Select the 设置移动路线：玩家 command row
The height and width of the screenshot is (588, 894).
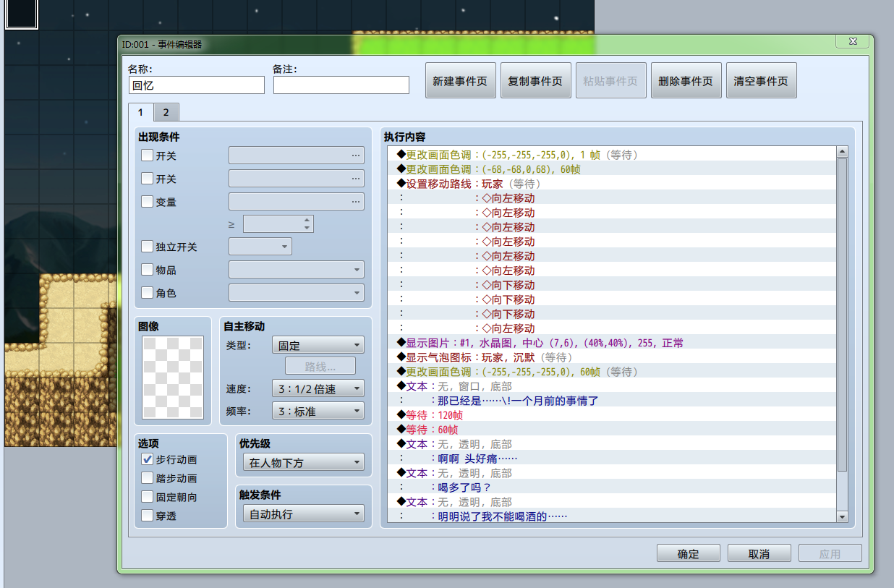click(611, 184)
